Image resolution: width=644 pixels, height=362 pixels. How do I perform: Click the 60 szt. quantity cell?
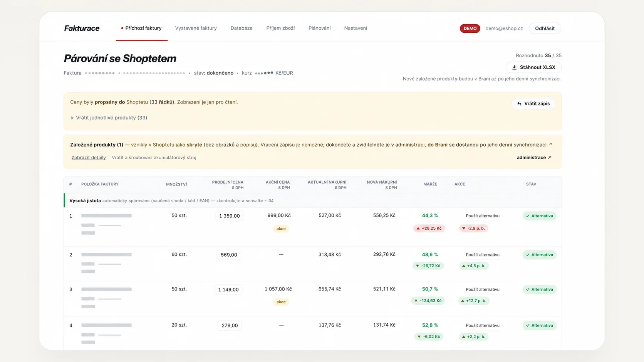(179, 254)
